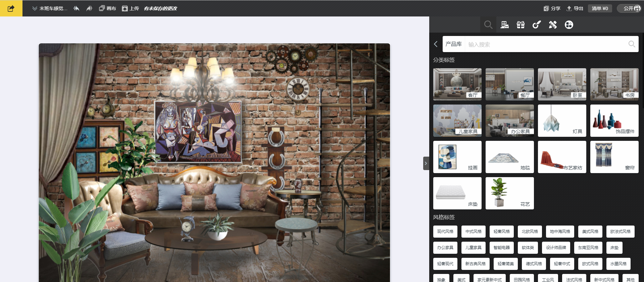The height and width of the screenshot is (282, 644).
Task: Select the 新古典风格 style tag
Action: pos(476,264)
